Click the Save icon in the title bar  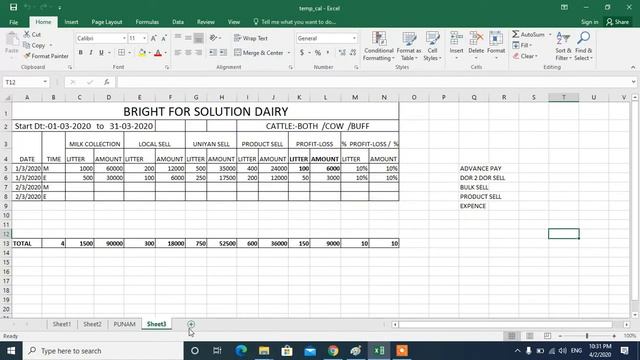pyautogui.click(x=13, y=7)
